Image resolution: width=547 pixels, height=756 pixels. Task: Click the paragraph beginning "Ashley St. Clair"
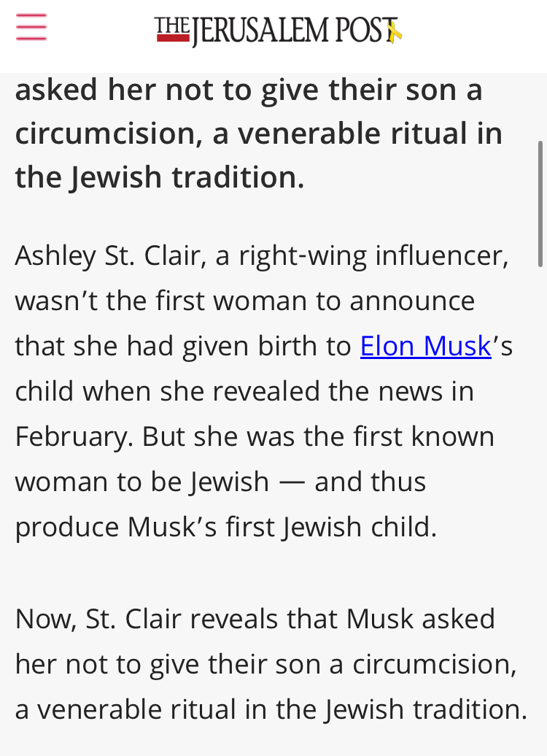(263, 391)
